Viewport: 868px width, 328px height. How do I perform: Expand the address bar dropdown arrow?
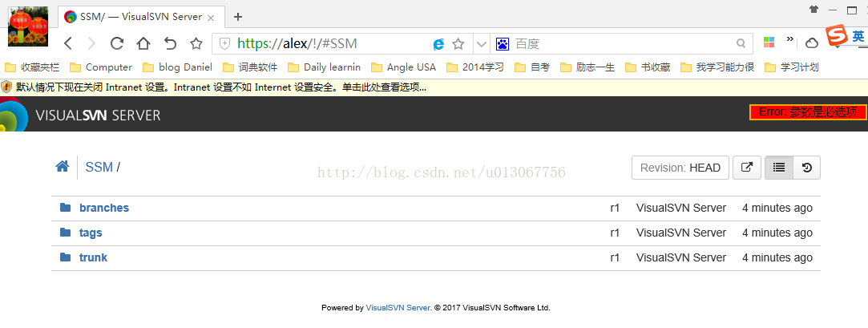[x=482, y=44]
